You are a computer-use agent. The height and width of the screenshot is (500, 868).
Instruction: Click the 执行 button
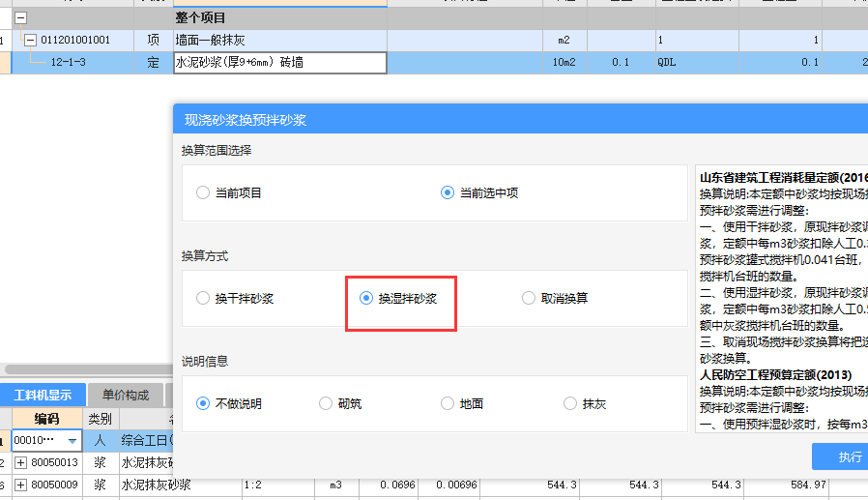click(842, 456)
